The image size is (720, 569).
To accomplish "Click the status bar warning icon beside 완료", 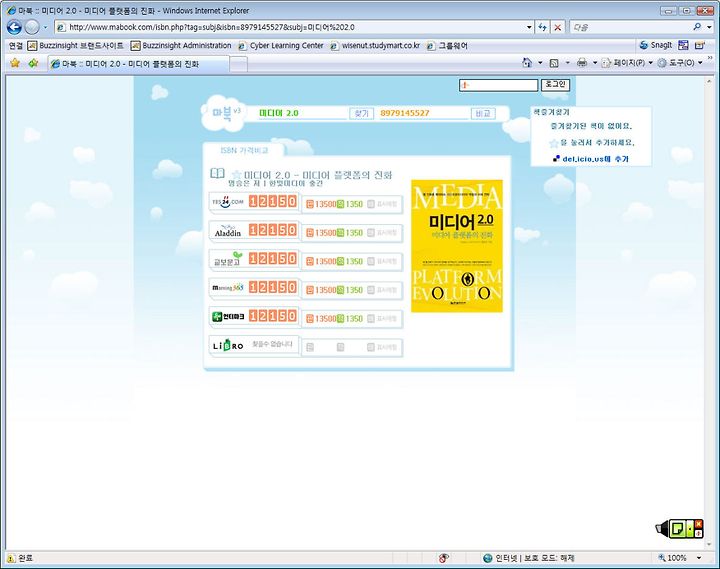I will pos(11,558).
